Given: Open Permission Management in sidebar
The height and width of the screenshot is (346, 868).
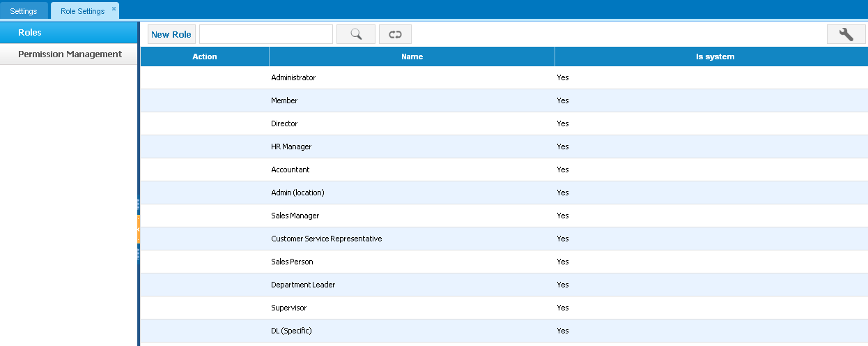Looking at the screenshot, I should point(68,54).
